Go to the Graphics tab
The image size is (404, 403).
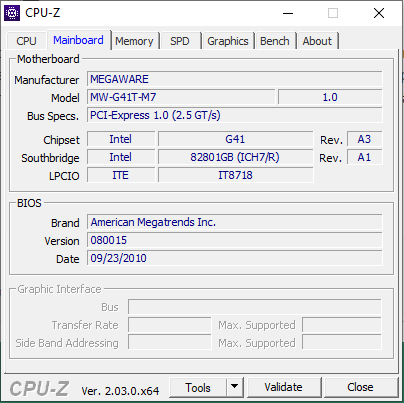[x=228, y=41]
